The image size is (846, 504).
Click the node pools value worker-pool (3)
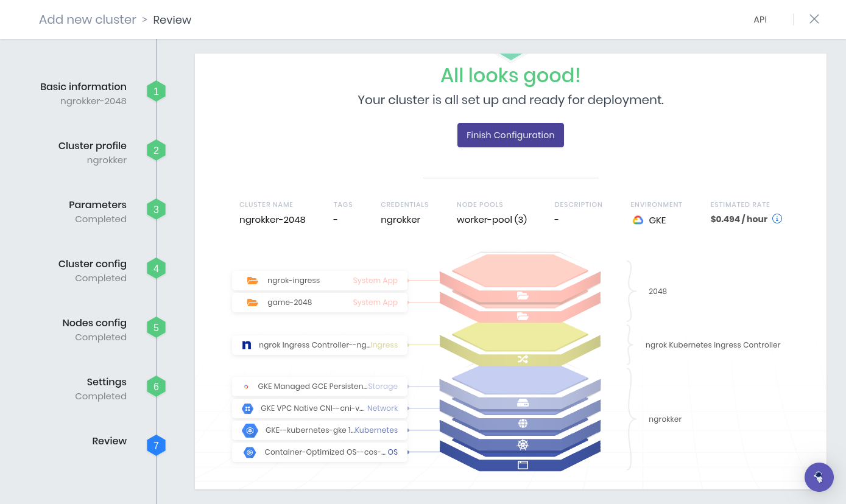tap(492, 220)
